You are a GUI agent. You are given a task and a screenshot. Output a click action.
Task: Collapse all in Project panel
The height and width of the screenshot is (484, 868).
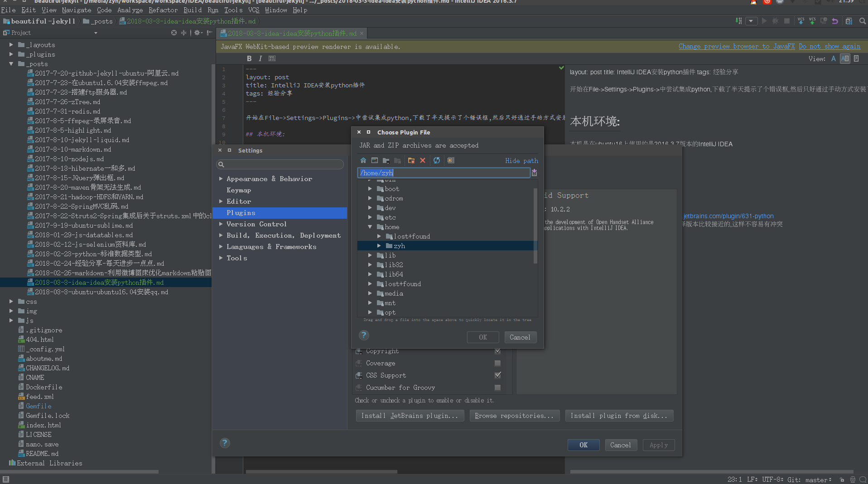coord(183,33)
